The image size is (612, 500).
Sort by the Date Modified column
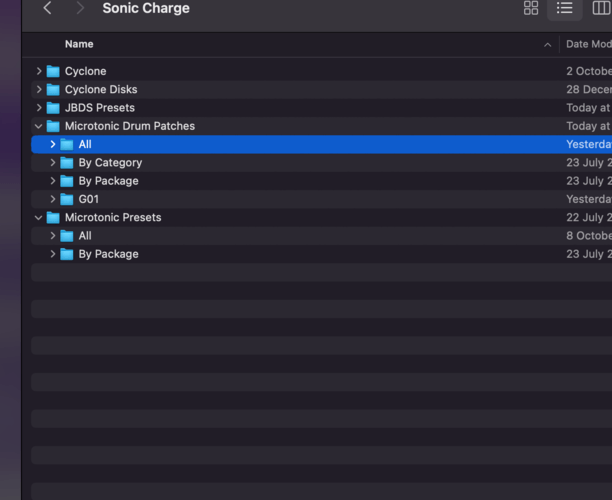coord(589,44)
